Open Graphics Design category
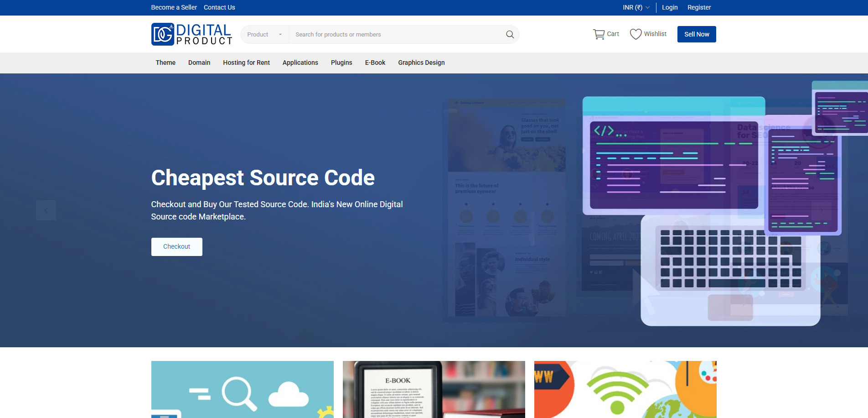 pos(421,63)
